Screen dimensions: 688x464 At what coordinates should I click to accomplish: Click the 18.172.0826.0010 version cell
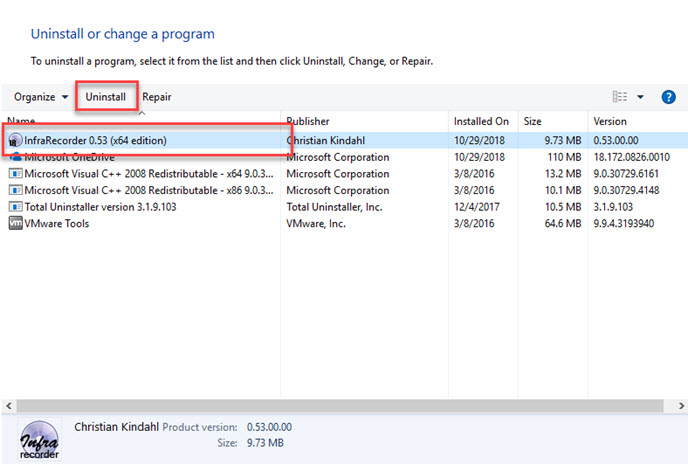(x=631, y=157)
